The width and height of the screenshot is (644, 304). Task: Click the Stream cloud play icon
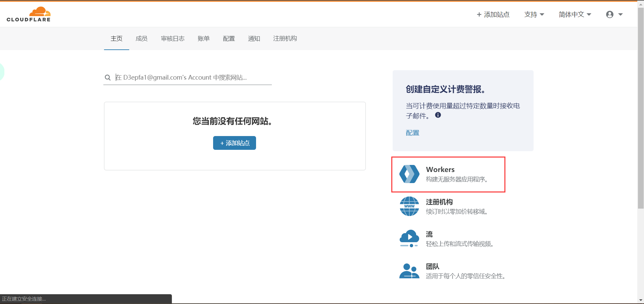(409, 238)
